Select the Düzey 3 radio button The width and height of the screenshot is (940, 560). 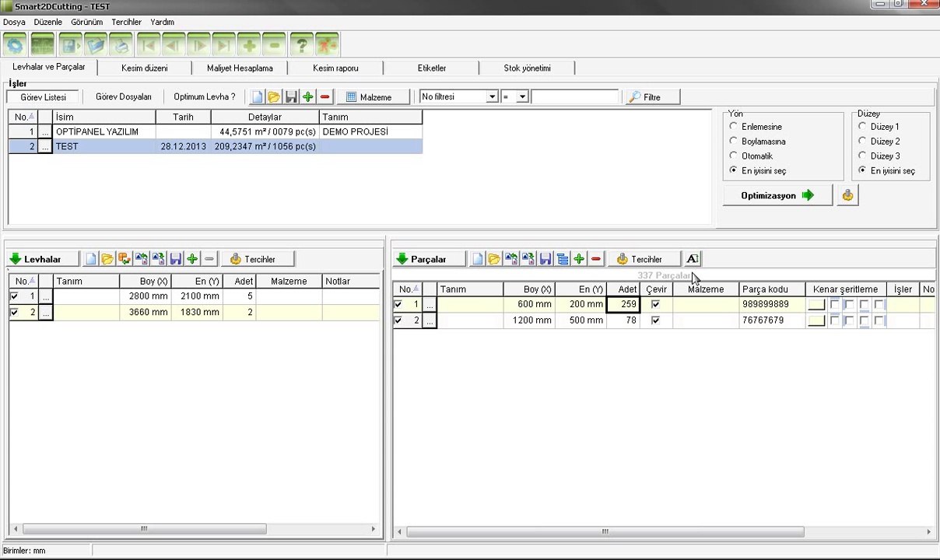[862, 156]
